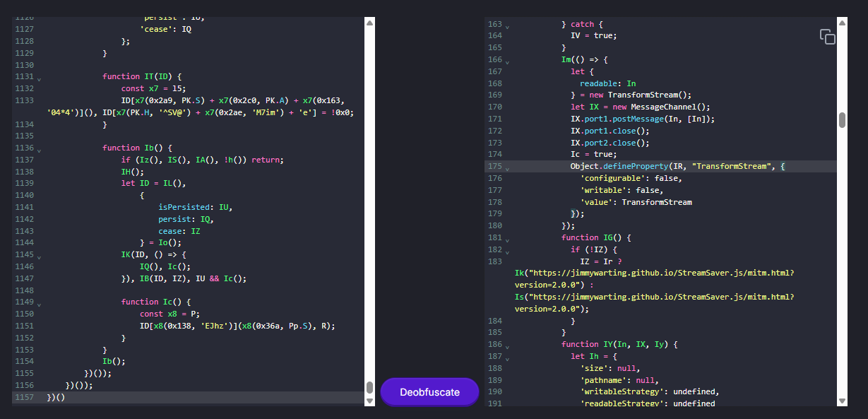This screenshot has height=419, width=868.
Task: Copy the deobfuscated output code
Action: click(x=827, y=37)
